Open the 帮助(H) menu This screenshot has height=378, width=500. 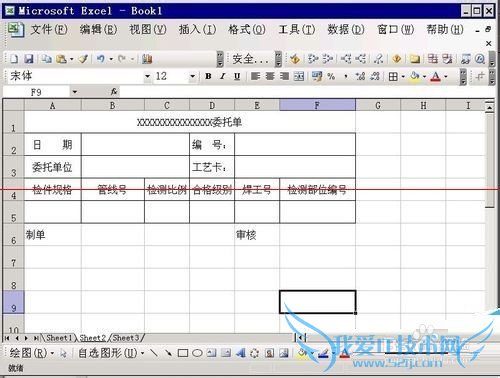coord(445,30)
